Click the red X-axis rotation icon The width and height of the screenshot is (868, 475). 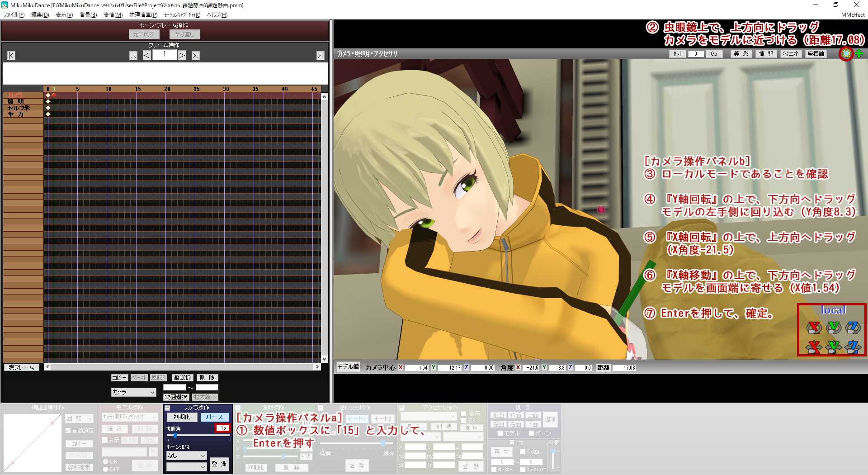point(814,327)
